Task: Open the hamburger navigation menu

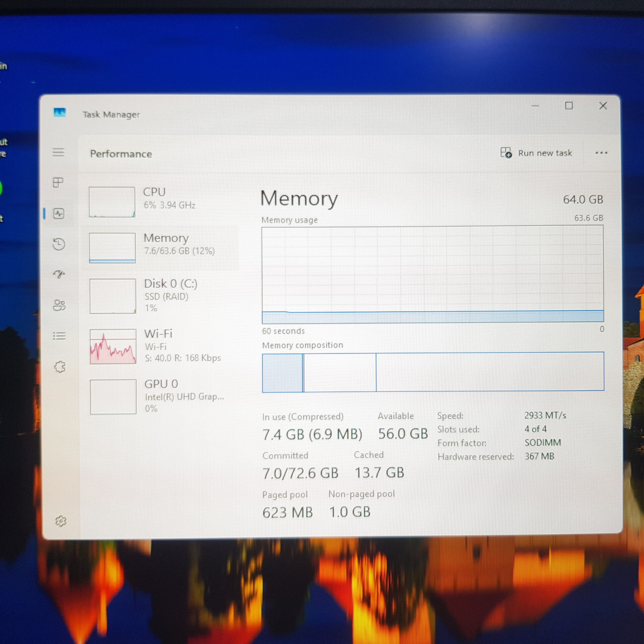Action: [x=58, y=152]
